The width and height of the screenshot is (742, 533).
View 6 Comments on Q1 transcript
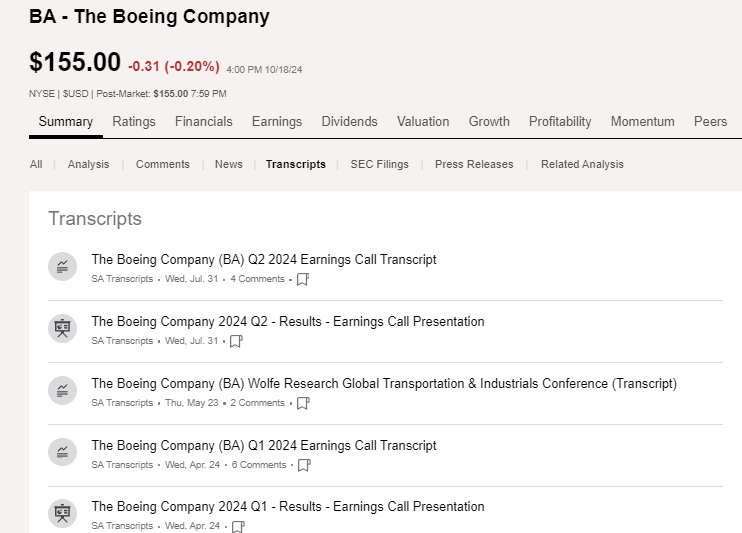coord(259,465)
